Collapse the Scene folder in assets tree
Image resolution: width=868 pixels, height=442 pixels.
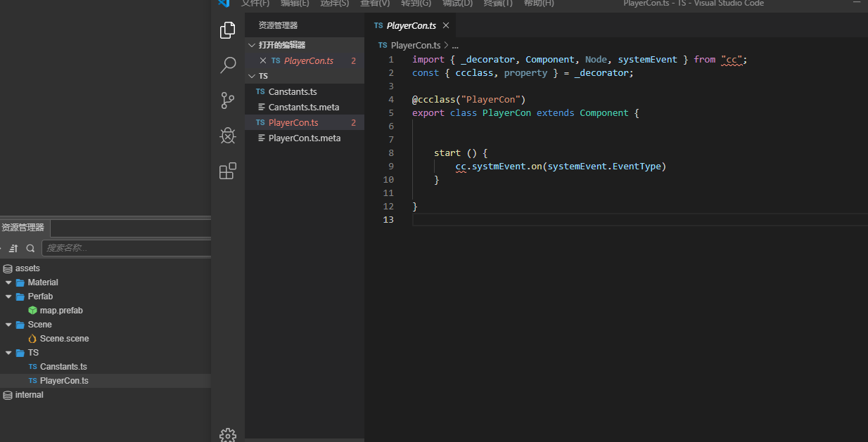coord(8,325)
